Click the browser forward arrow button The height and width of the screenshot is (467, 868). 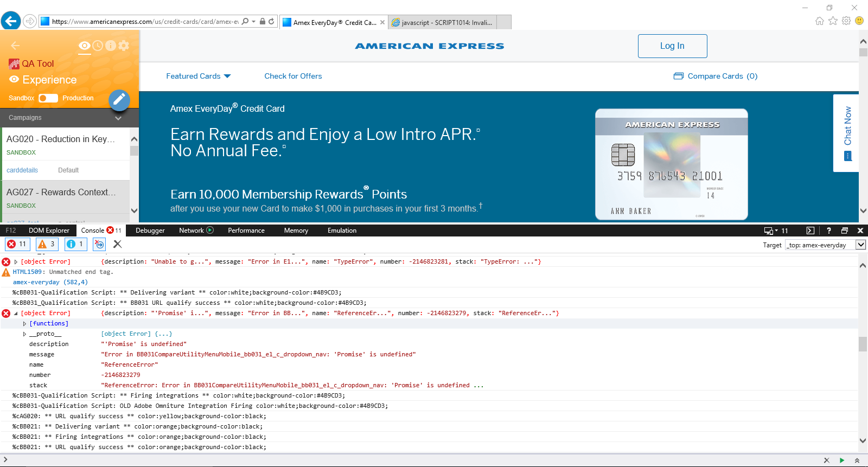30,21
